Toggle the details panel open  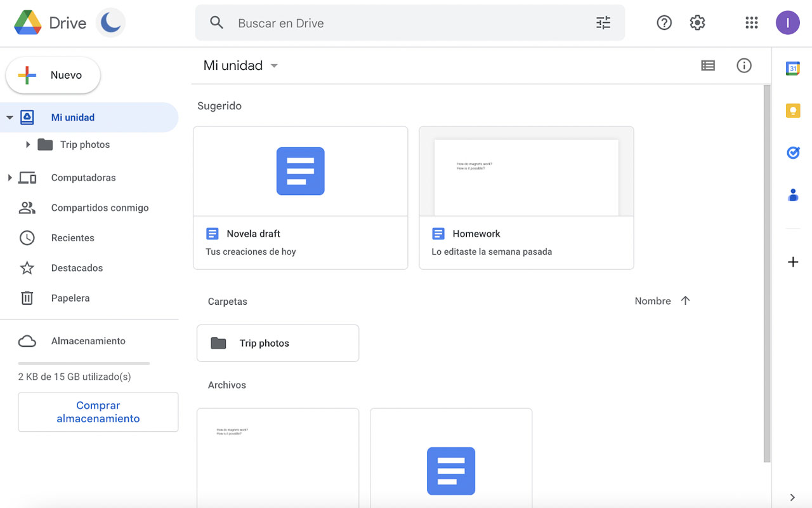click(744, 65)
